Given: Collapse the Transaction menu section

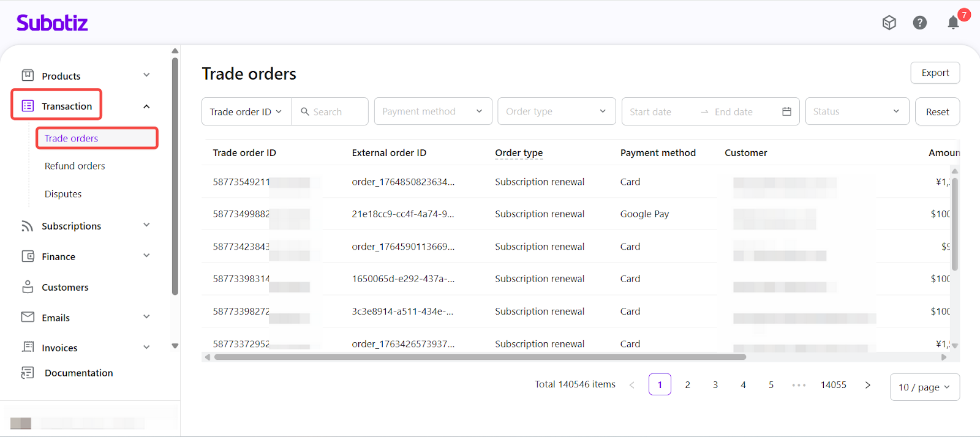Looking at the screenshot, I should tap(146, 106).
